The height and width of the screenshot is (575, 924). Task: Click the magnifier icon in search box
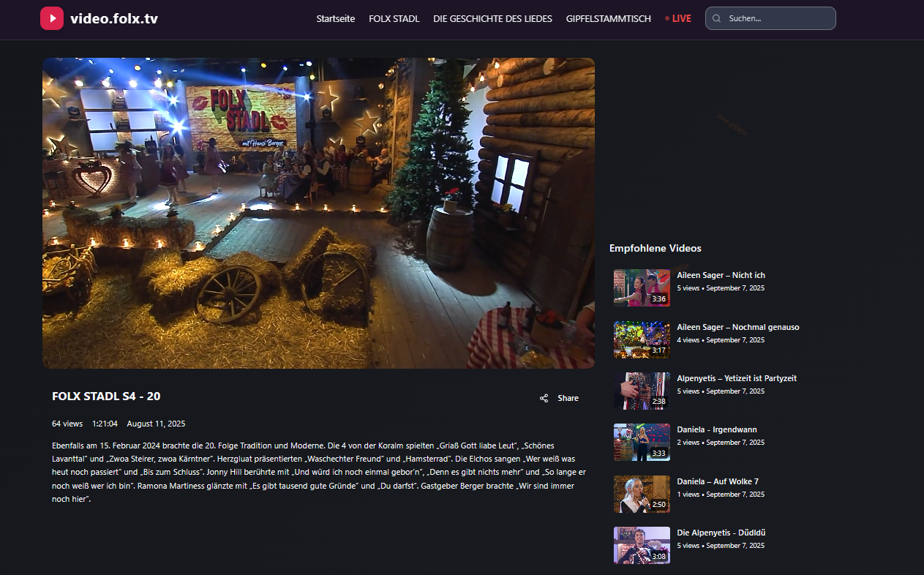[x=717, y=19]
